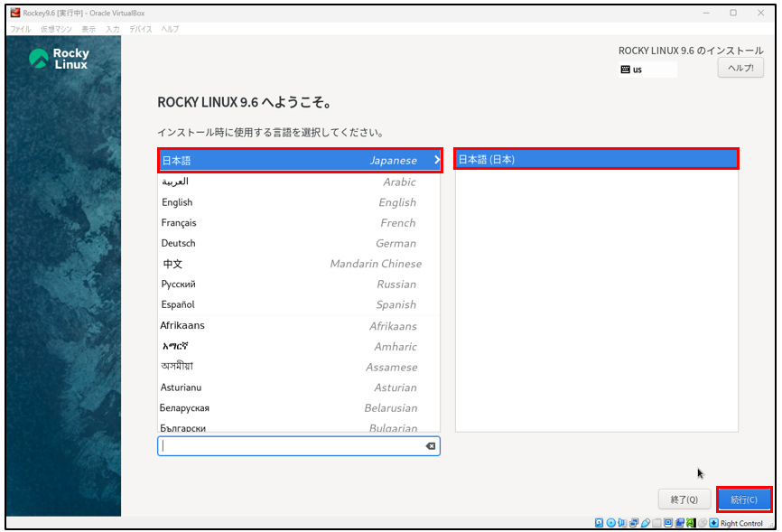
Task: Click the green CPU chip status icon
Action: 691,523
